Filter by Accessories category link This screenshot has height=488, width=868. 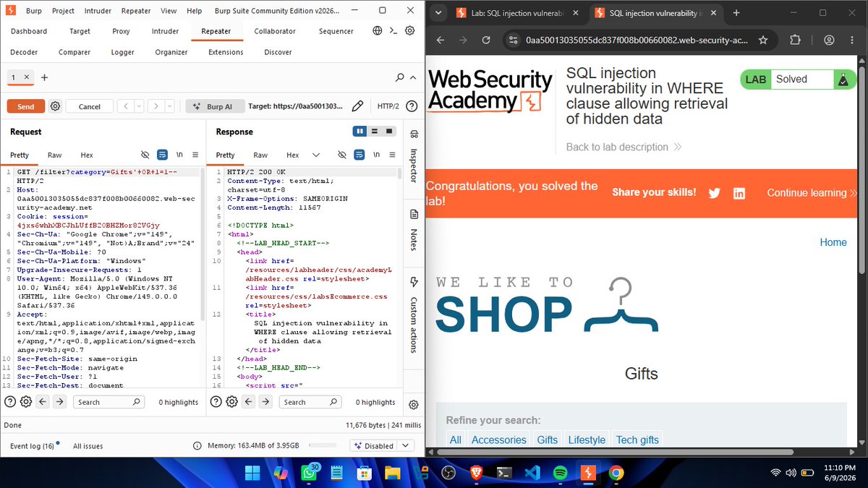pyautogui.click(x=499, y=440)
